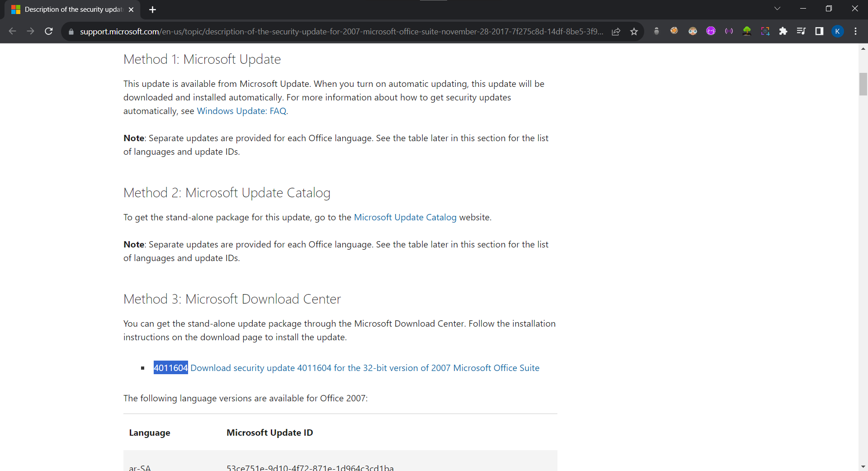Screen dimensions: 868x471
Task: Follow the Microsoft Update Catalog link
Action: [405, 217]
